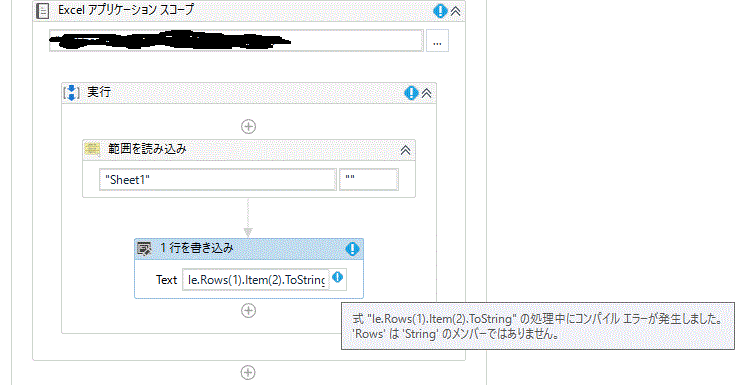The width and height of the screenshot is (741, 385).
Task: Click the error icon on 実行 header
Action: [x=411, y=93]
